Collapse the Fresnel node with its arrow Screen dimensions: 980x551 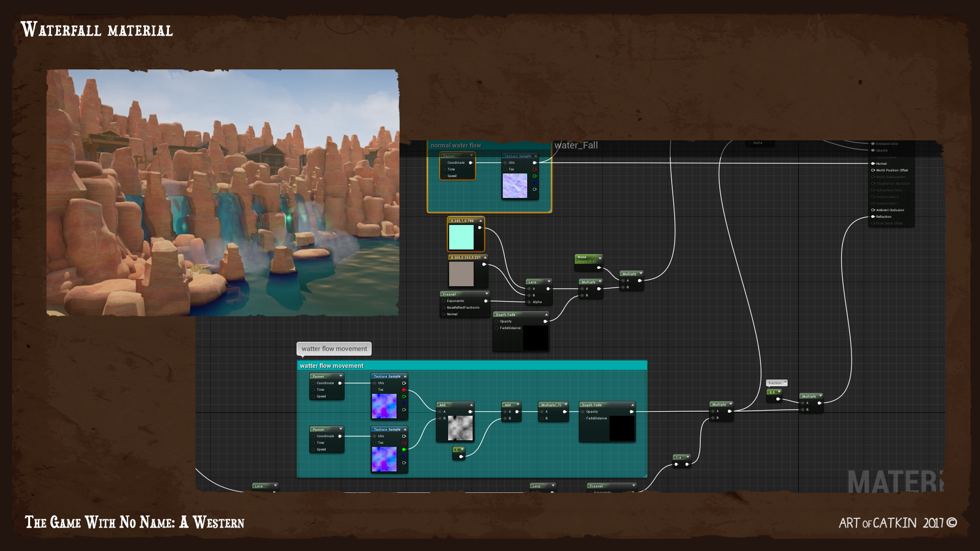486,294
